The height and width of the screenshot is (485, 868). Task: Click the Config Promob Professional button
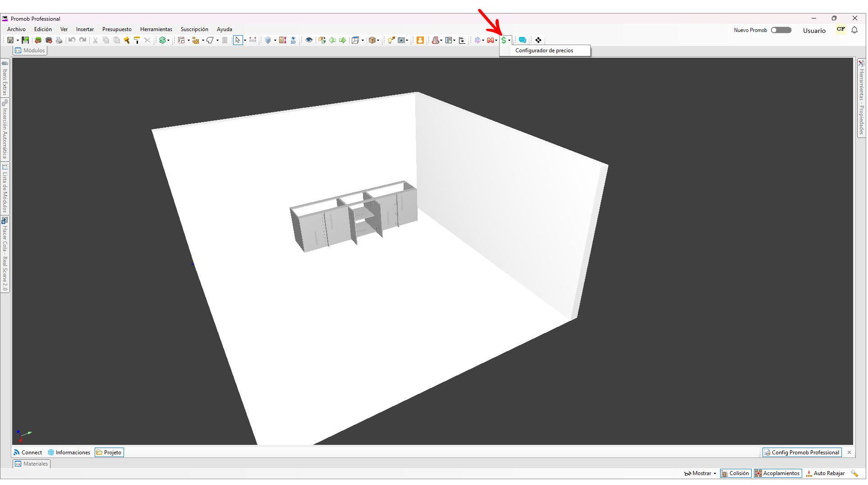pyautogui.click(x=802, y=453)
